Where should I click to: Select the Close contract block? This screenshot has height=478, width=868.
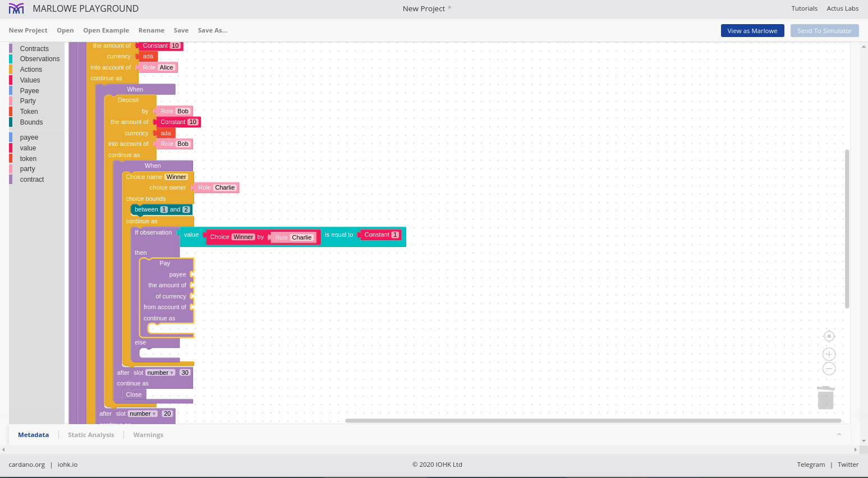134,394
